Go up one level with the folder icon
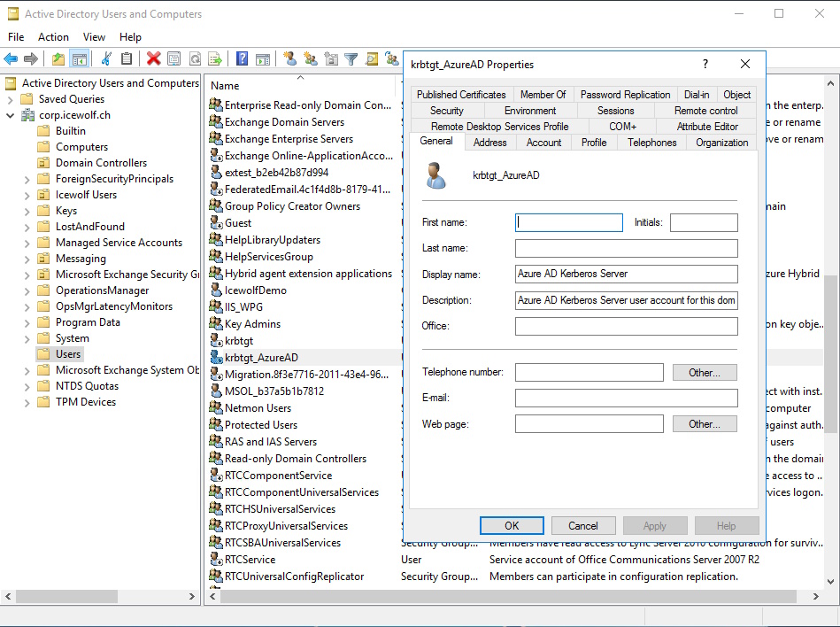 58,58
